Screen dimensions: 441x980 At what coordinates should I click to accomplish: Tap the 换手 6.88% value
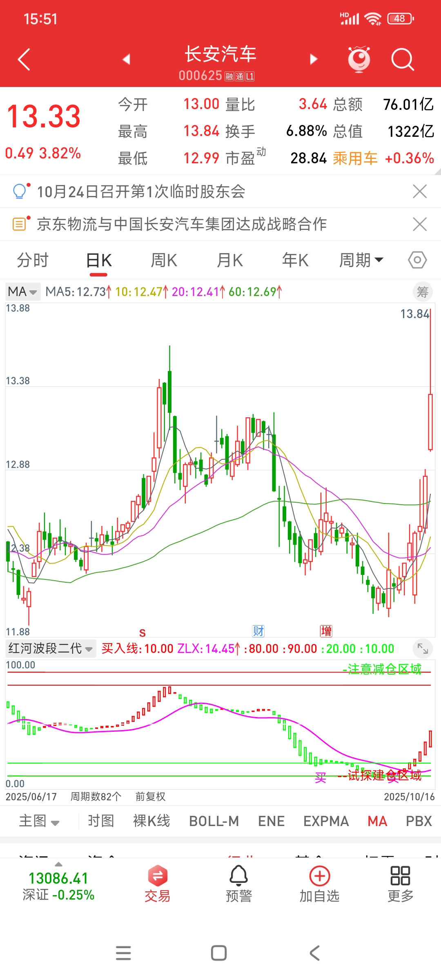tap(306, 131)
